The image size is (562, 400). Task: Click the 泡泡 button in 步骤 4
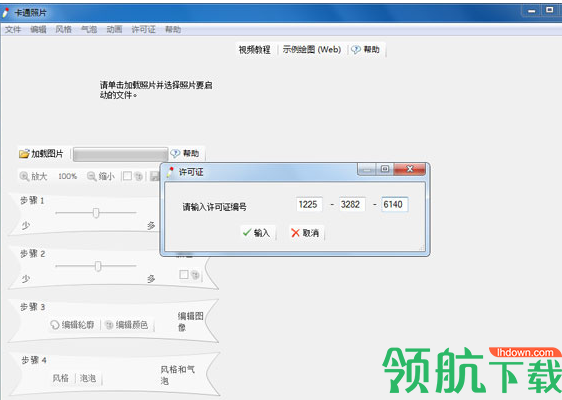point(88,378)
